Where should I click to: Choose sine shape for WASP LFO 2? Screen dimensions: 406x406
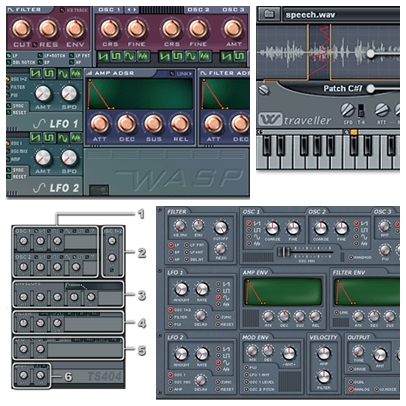tap(63, 137)
